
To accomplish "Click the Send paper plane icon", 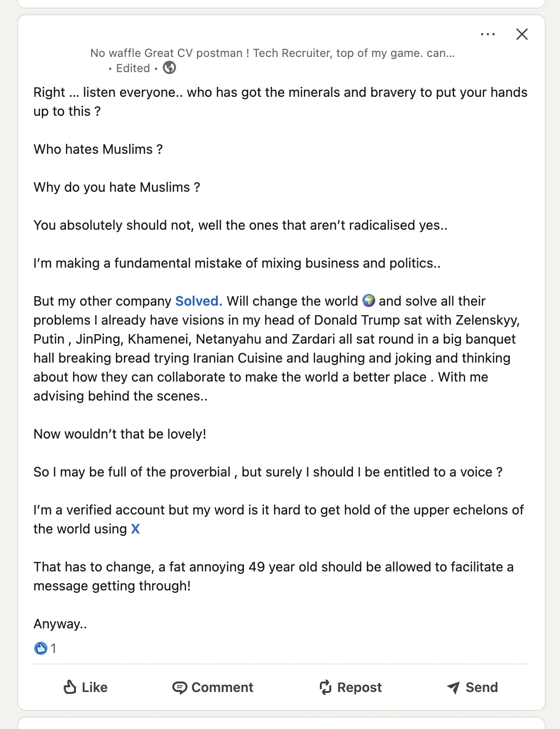I will click(x=453, y=687).
